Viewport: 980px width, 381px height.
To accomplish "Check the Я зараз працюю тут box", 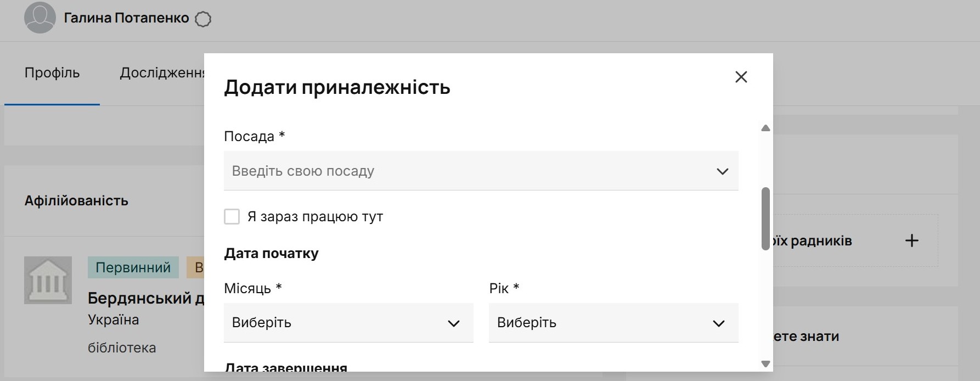I will tap(232, 216).
